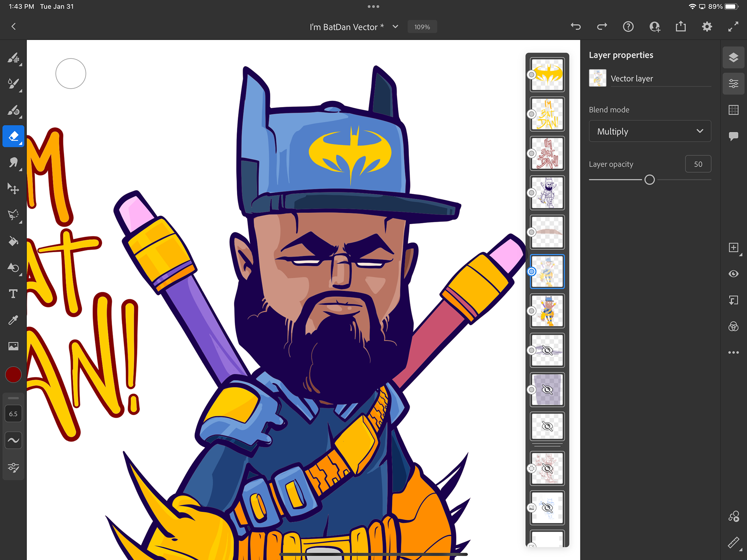Screen dimensions: 747x560
Task: Invite collaborators to the document
Action: 655,26
